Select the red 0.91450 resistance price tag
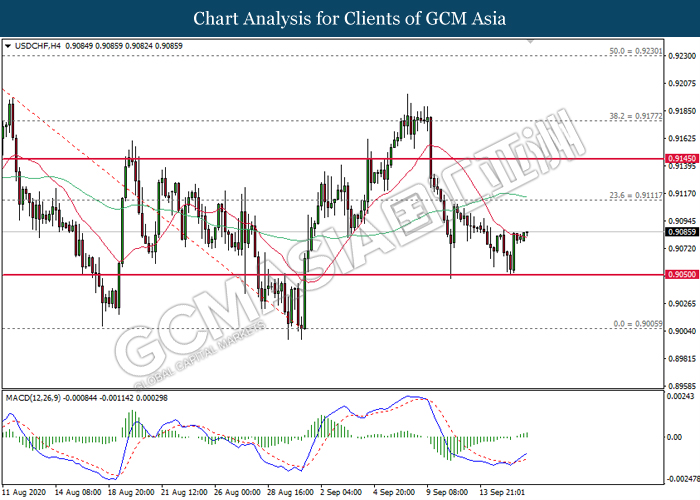The image size is (700, 500). click(680, 158)
